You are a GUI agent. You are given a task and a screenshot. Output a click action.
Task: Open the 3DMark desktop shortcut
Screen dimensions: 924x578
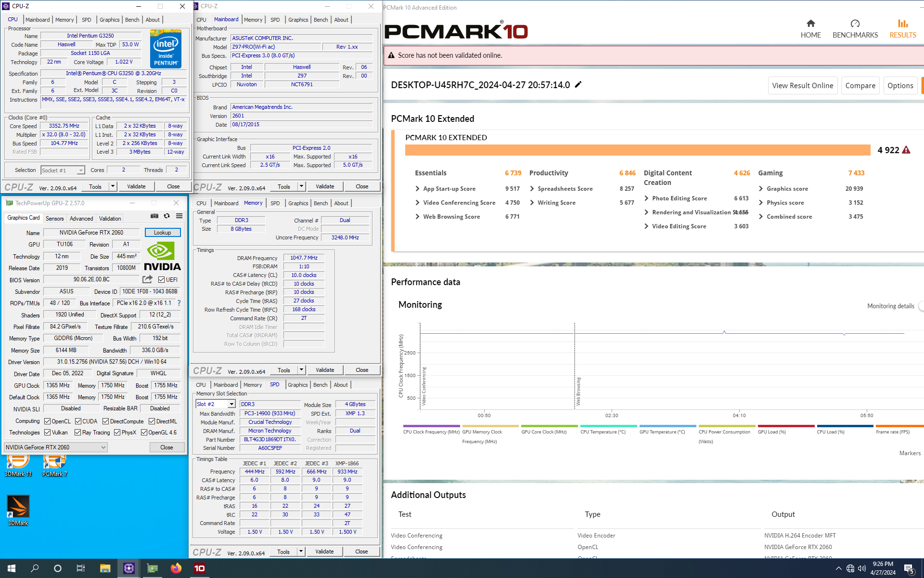(18, 511)
